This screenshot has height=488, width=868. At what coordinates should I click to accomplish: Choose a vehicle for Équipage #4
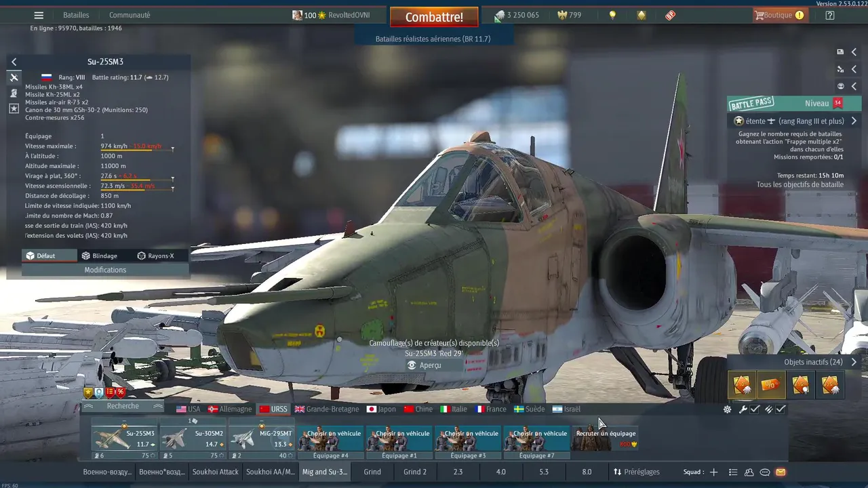point(330,443)
